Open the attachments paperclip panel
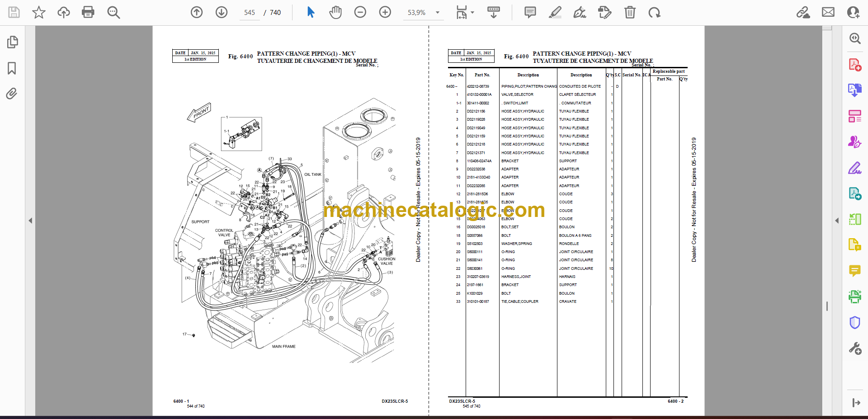The image size is (868, 419). point(12,94)
